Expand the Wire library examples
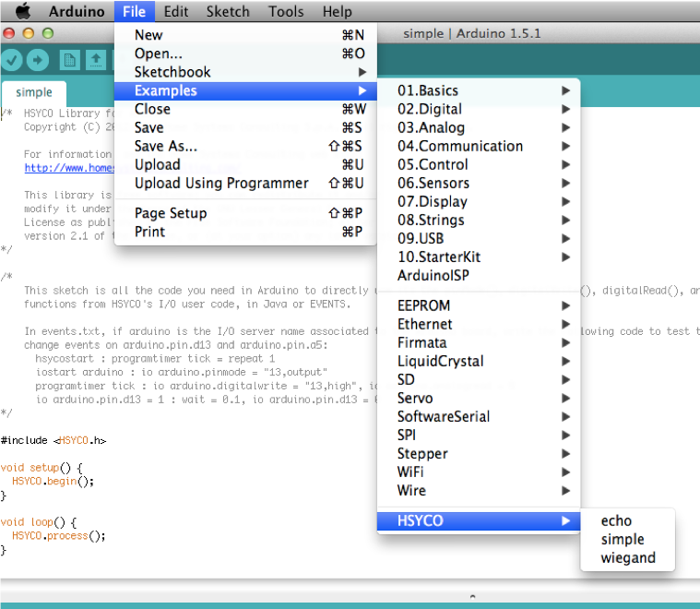Image resolution: width=700 pixels, height=609 pixels. coord(479,491)
